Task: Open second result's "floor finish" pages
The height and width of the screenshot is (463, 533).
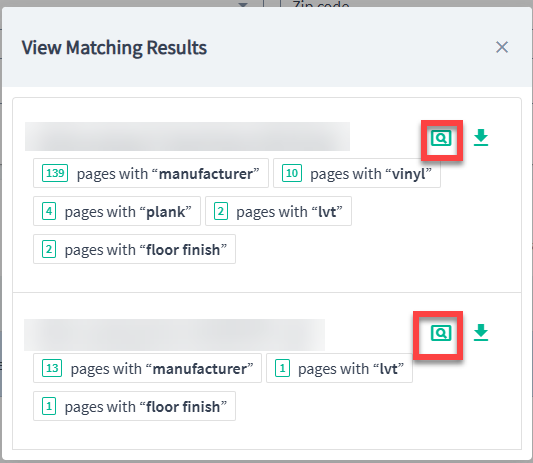Action: point(134,406)
